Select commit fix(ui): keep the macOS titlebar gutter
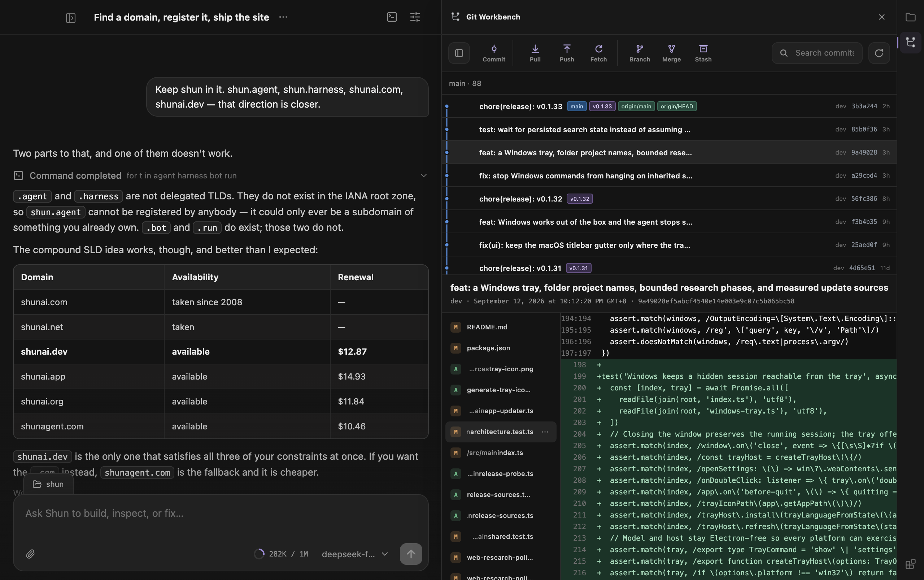Screen dimensions: 924x580 [x=669, y=245]
